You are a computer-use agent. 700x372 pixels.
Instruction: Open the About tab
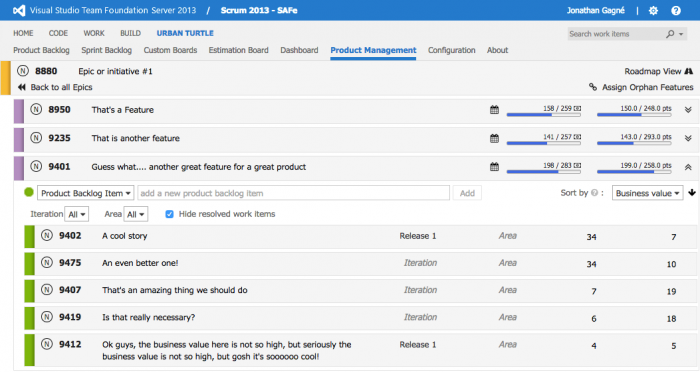(x=497, y=50)
